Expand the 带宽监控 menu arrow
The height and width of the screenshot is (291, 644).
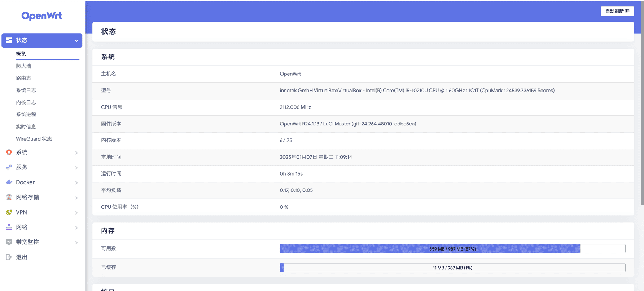click(x=76, y=243)
